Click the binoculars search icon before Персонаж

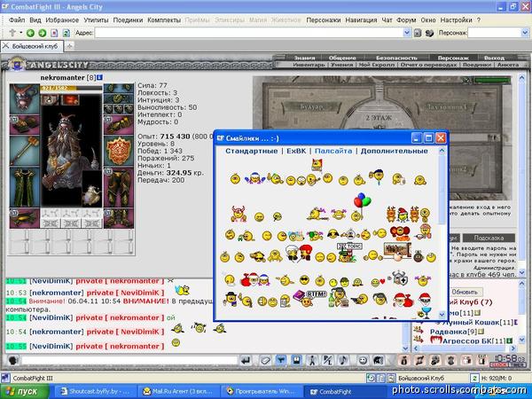(x=429, y=33)
